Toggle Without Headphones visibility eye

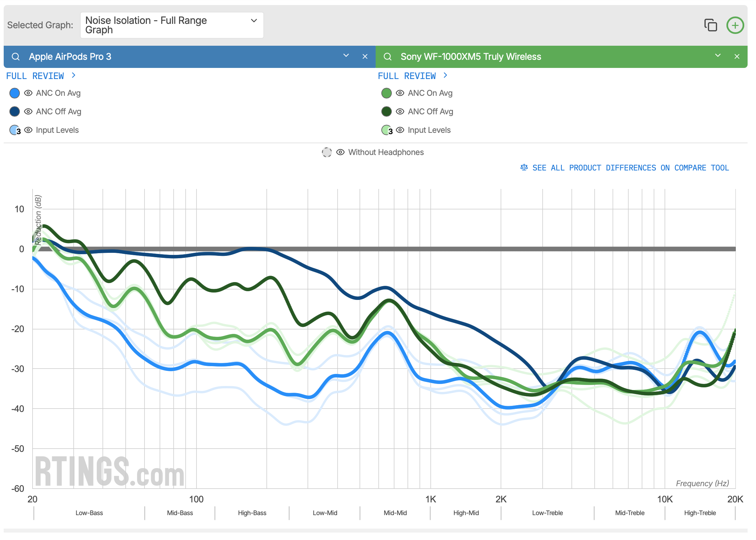(x=340, y=152)
